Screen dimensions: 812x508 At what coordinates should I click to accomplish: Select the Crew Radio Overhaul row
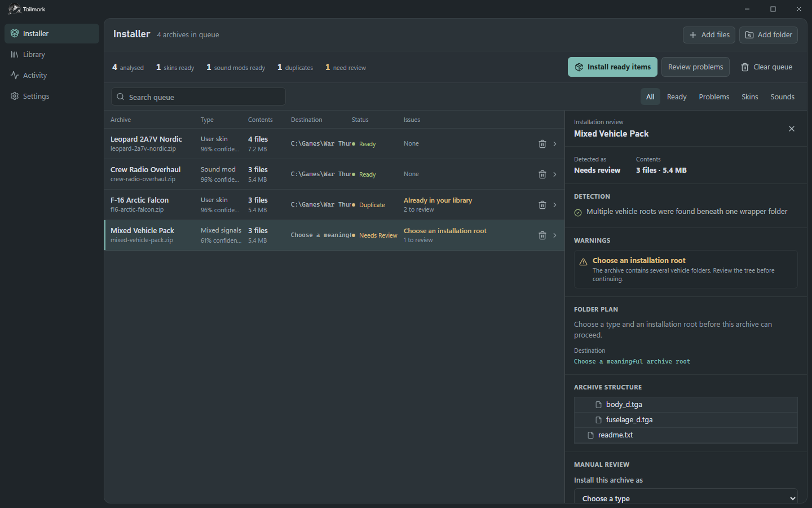334,174
